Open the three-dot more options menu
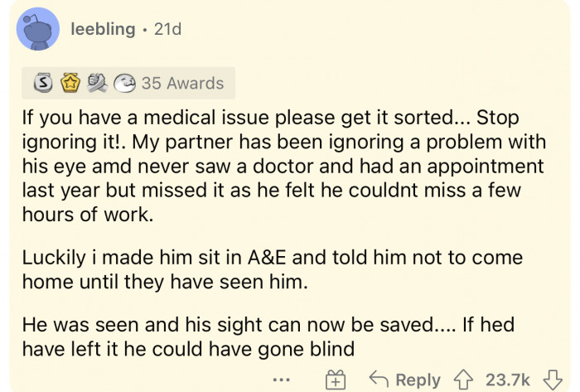The image size is (580, 392). click(x=284, y=379)
